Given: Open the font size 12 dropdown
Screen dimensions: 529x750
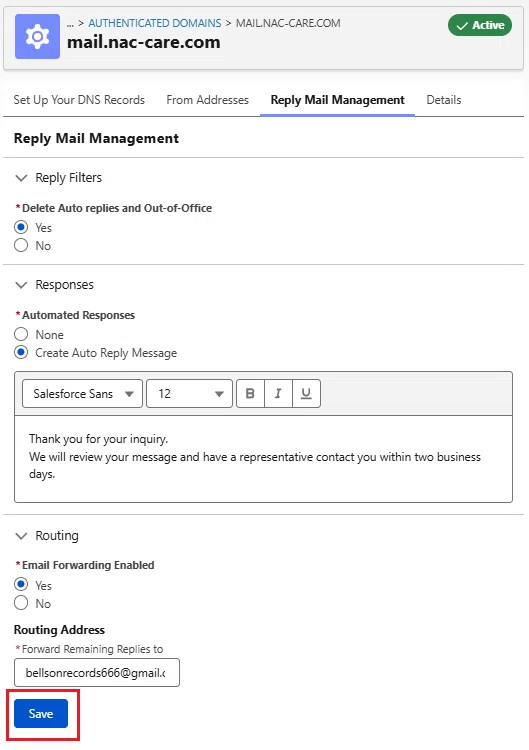Looking at the screenshot, I should pyautogui.click(x=189, y=393).
